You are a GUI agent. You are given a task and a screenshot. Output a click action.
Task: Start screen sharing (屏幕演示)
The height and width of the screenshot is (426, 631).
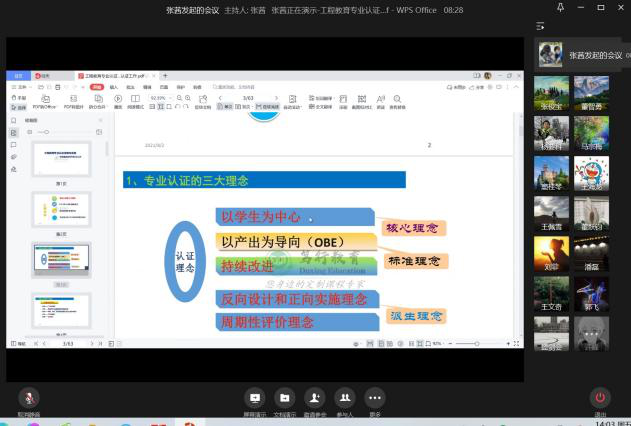point(255,398)
